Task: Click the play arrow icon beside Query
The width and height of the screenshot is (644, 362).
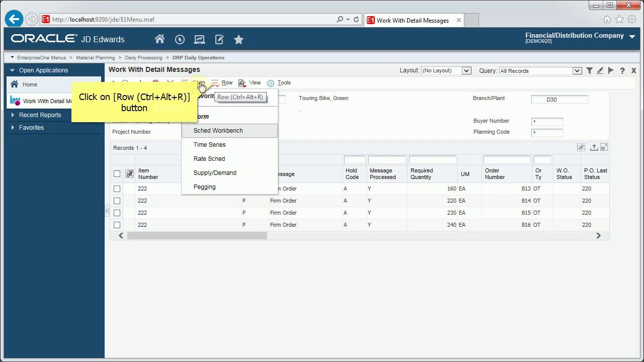Action: pyautogui.click(x=611, y=71)
